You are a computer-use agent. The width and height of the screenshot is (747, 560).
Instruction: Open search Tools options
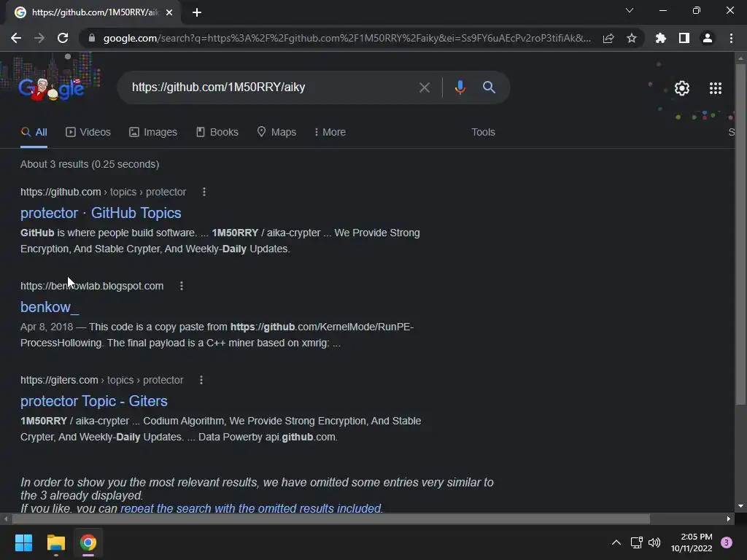point(483,133)
